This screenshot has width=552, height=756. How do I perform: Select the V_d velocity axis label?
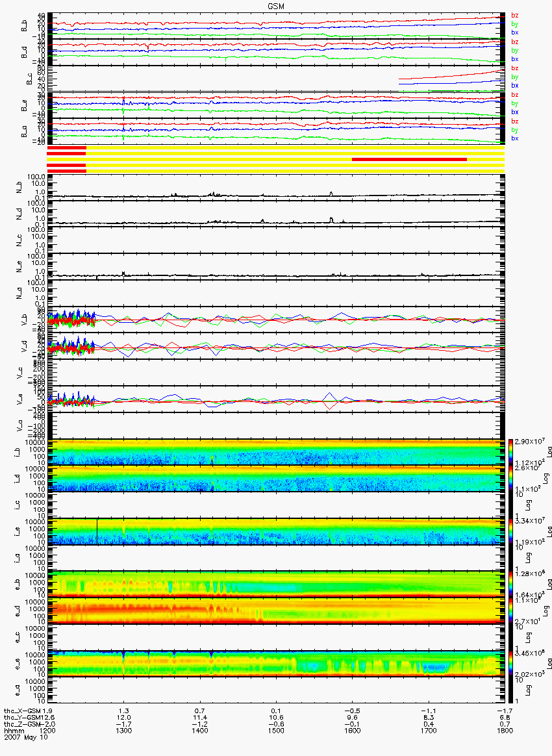tap(24, 346)
